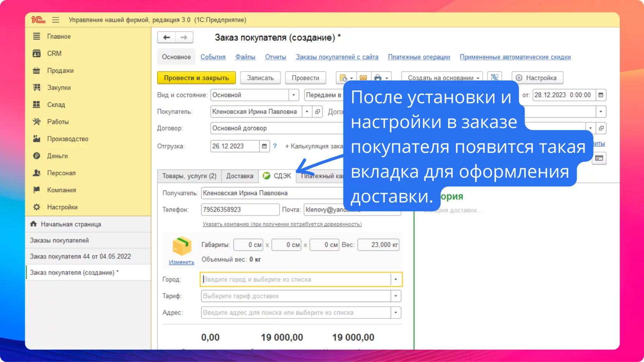Open Примененные автоматические скидки link

[515, 57]
